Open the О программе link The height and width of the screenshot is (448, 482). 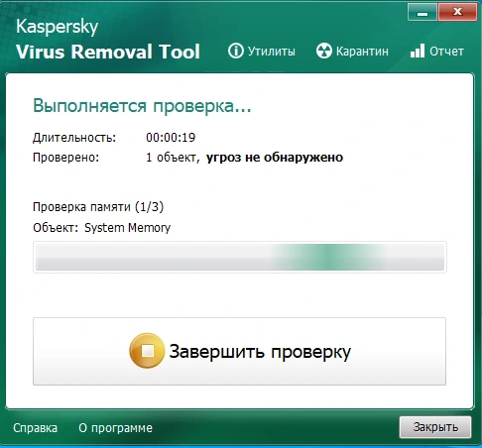click(x=115, y=428)
